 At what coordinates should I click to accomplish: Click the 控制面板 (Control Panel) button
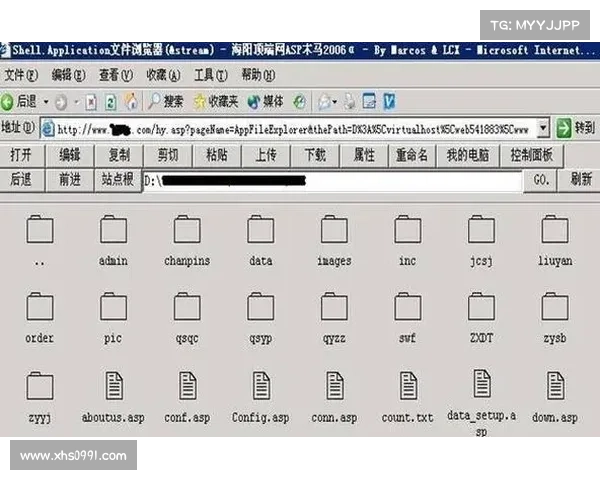[x=532, y=155]
